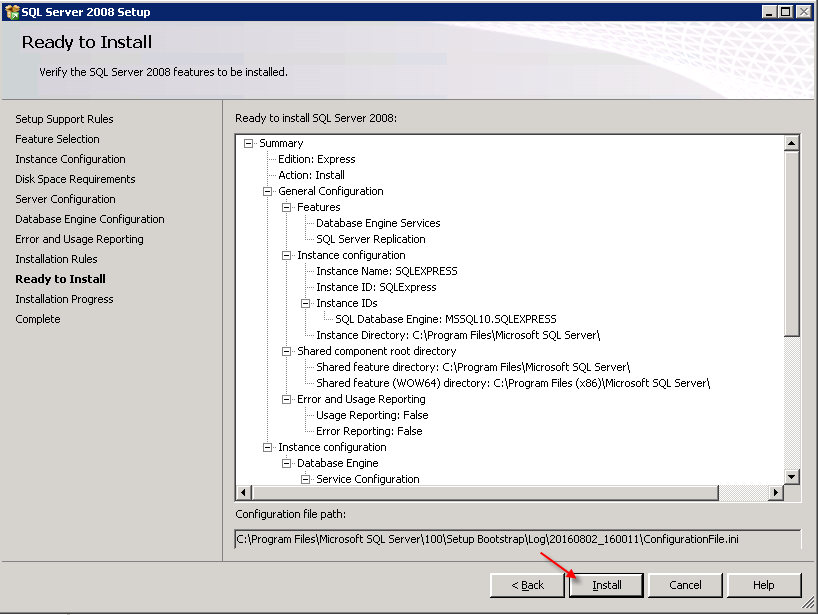Select 'Shared feature directory' row

coord(473,367)
